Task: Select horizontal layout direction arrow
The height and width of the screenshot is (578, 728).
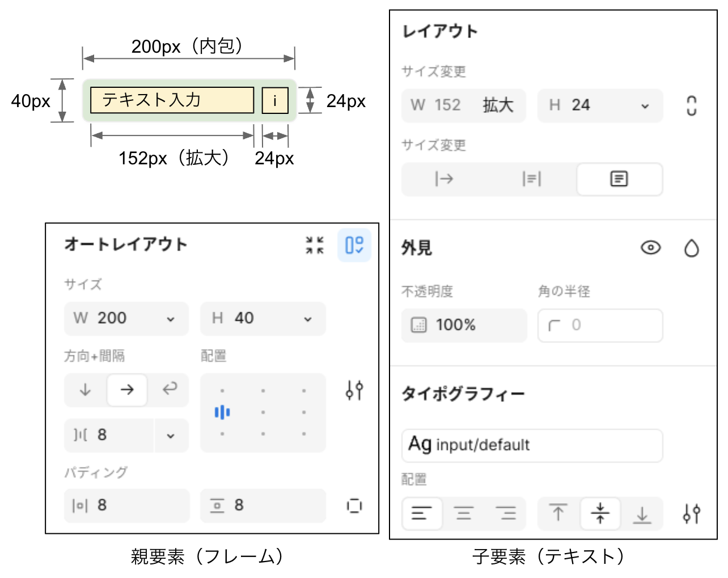Action: click(128, 390)
